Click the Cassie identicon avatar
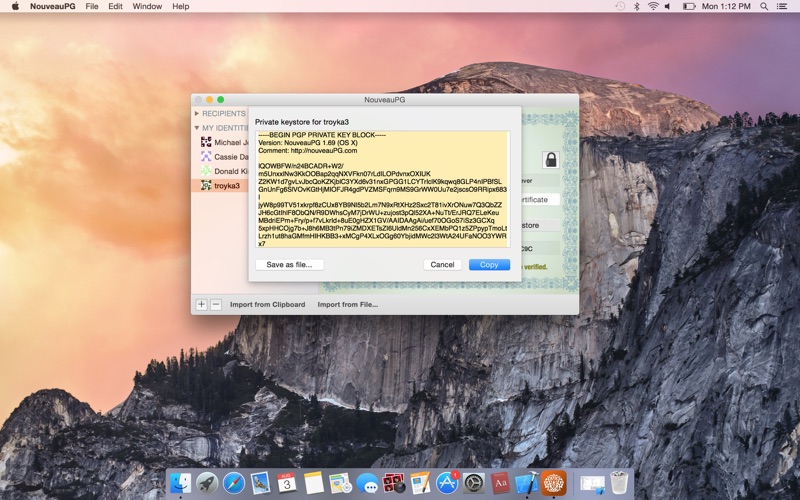Screen dimensions: 800x500 coord(206,156)
